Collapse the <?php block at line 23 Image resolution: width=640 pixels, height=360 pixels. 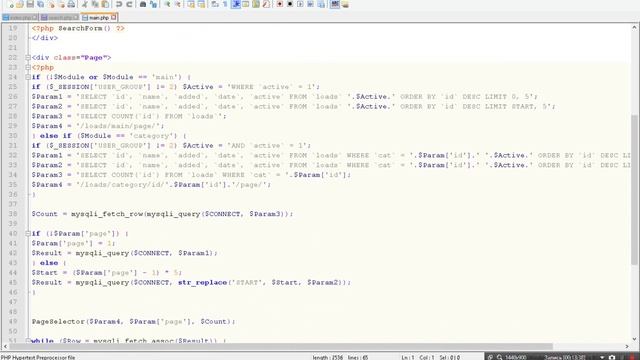(x=28, y=67)
